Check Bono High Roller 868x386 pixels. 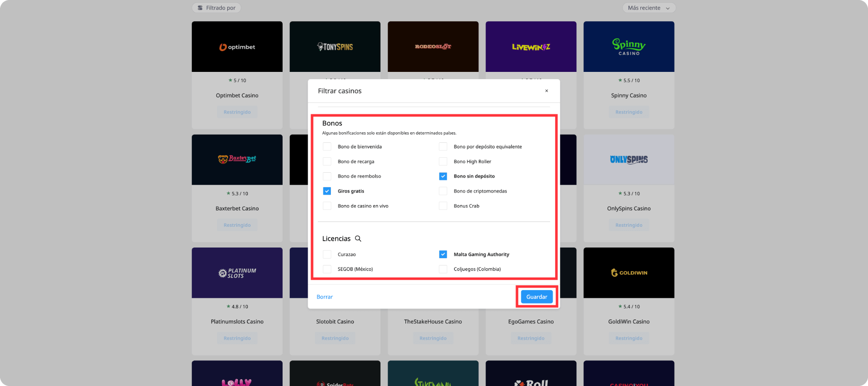pyautogui.click(x=443, y=162)
